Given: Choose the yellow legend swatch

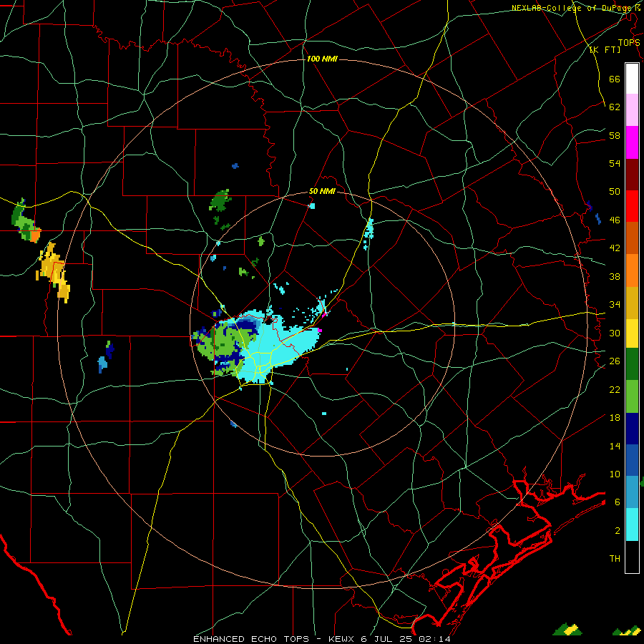Looking at the screenshot, I should tap(632, 333).
